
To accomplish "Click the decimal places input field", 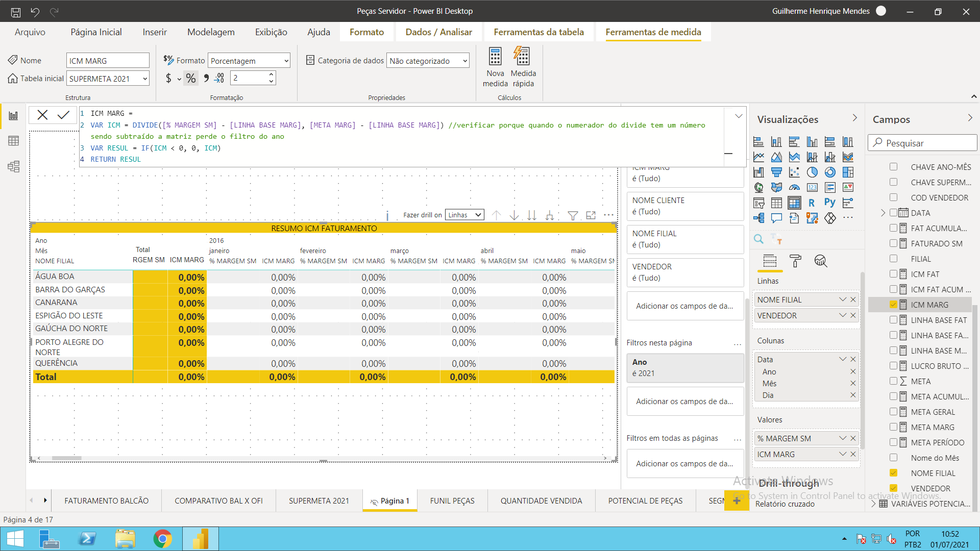I will (x=249, y=78).
